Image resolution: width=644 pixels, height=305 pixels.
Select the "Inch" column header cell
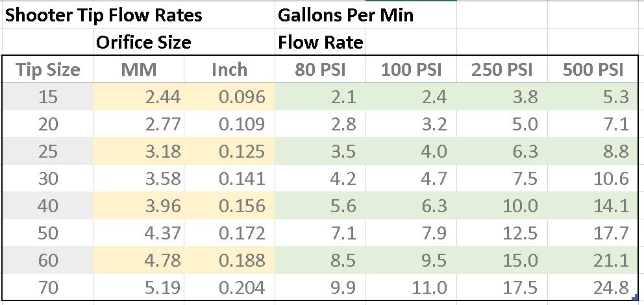230,70
